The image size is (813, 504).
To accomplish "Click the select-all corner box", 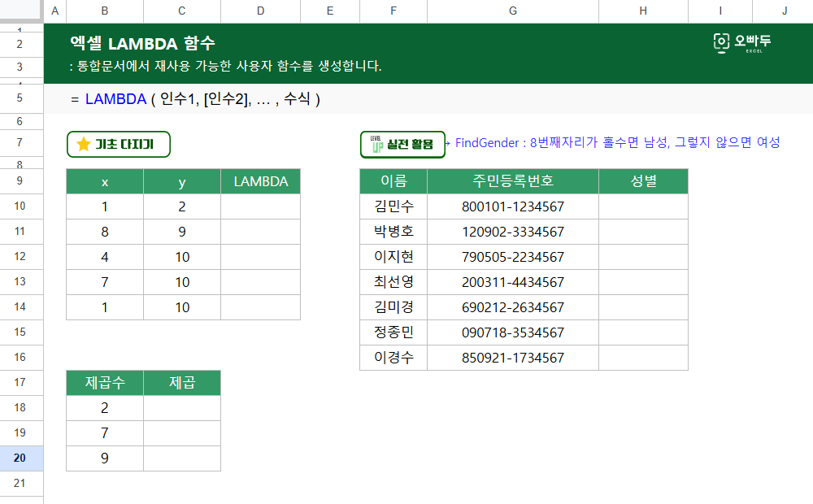I will pyautogui.click(x=21, y=10).
